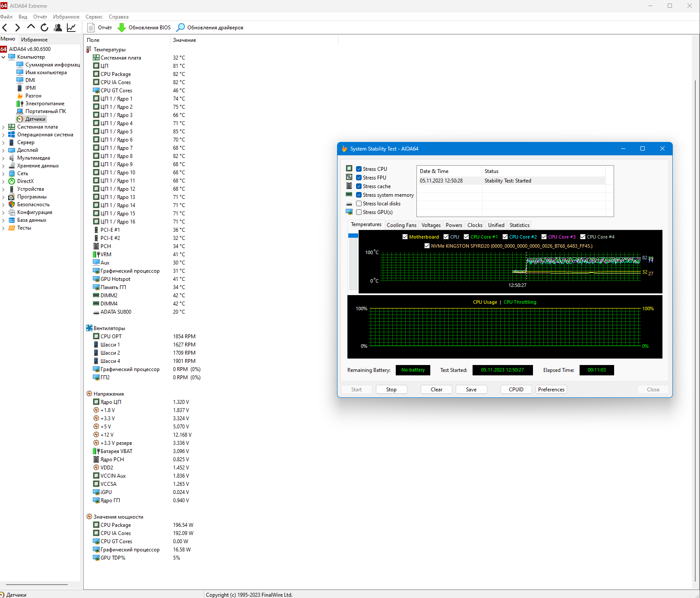The image size is (700, 598).
Task: Stop the stability test
Action: 391,390
